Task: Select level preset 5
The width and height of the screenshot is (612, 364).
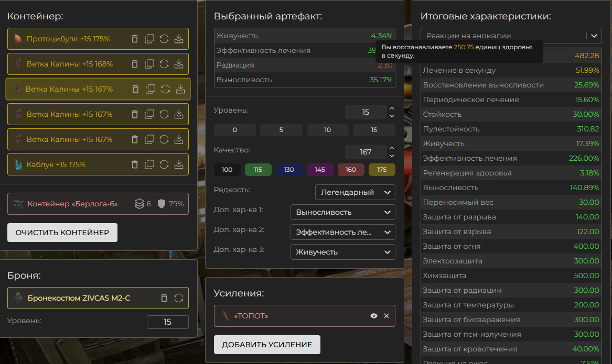Action: tap(281, 130)
